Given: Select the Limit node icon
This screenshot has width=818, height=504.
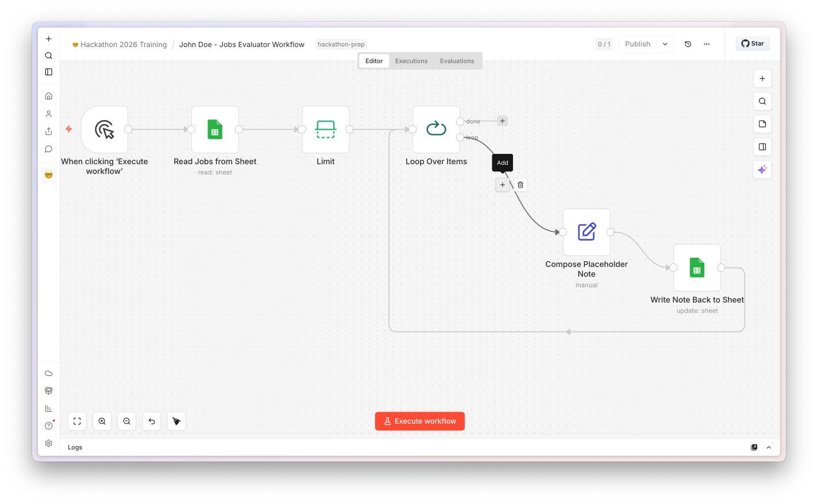Looking at the screenshot, I should pyautogui.click(x=326, y=129).
